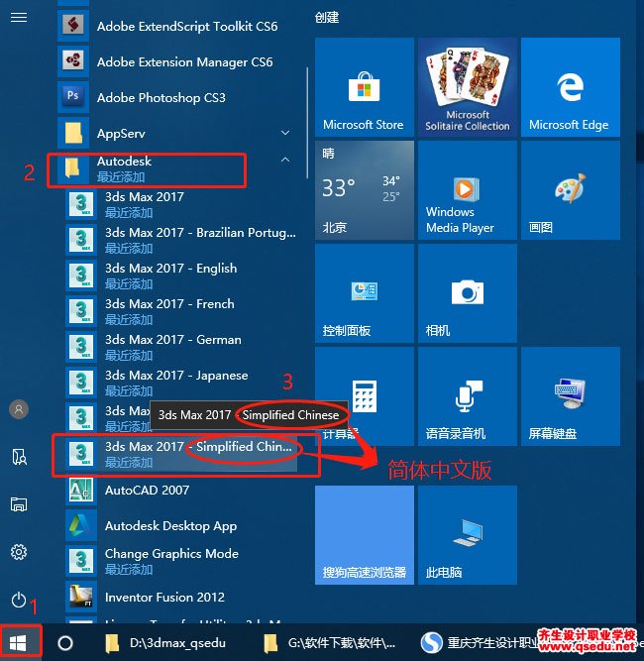Screen dimensions: 644x661
Task: Open 3ds Max 2017 - Brazilian Portuguese icon
Action: pyautogui.click(x=81, y=240)
